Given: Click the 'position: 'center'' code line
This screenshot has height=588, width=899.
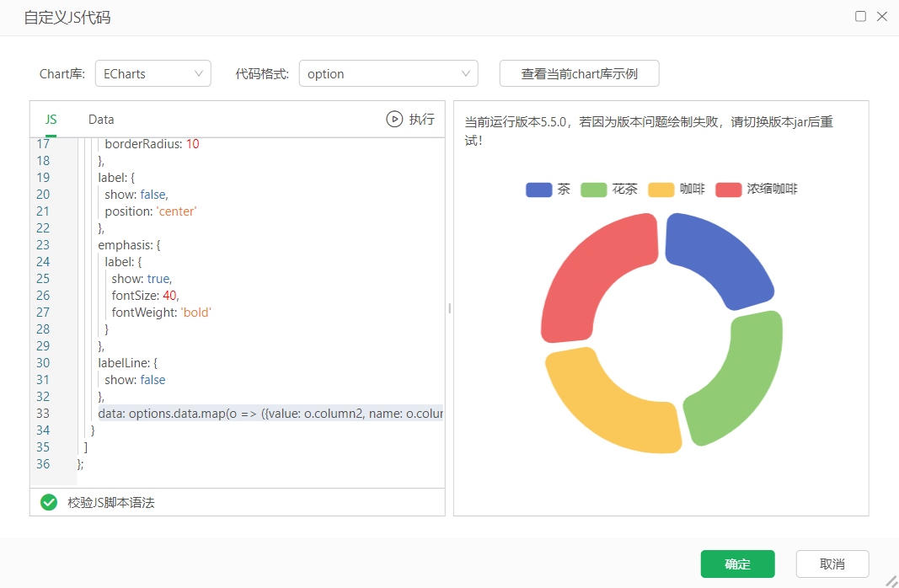Looking at the screenshot, I should tap(151, 211).
